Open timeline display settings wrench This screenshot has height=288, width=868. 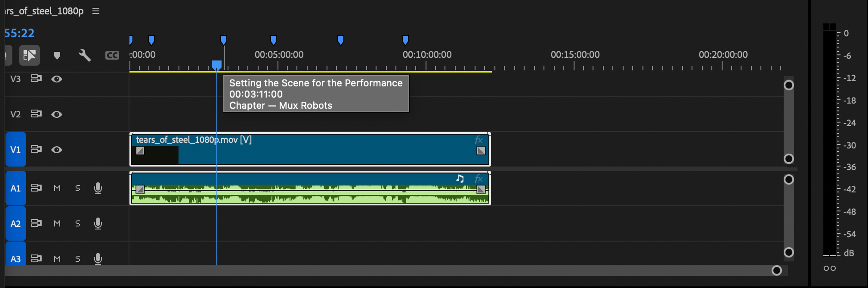pyautogui.click(x=85, y=55)
